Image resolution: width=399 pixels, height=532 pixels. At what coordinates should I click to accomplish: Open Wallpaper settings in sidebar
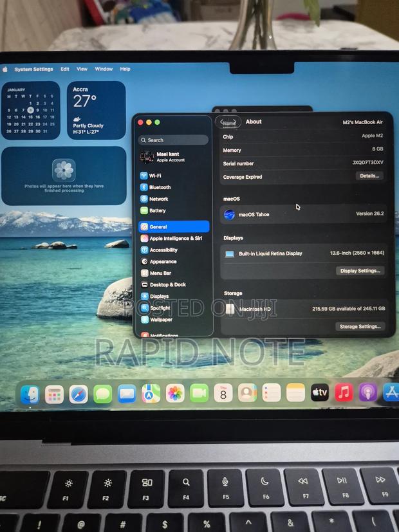click(x=174, y=319)
